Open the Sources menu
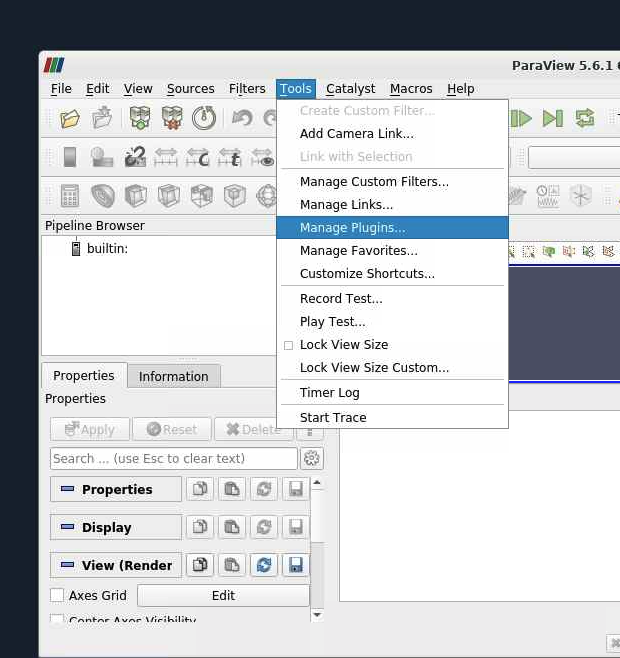620x658 pixels. [191, 89]
